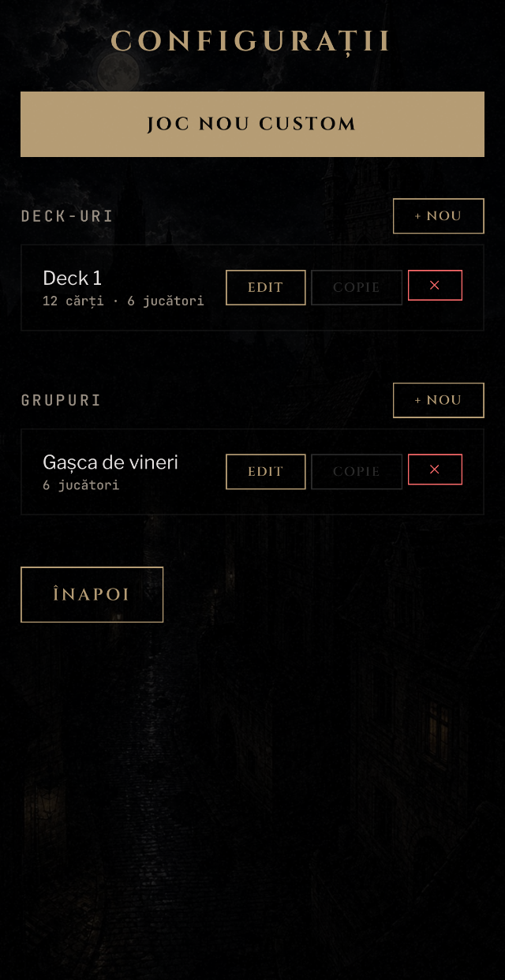
Task: Delete Deck 1 with the red X
Action: [435, 286]
